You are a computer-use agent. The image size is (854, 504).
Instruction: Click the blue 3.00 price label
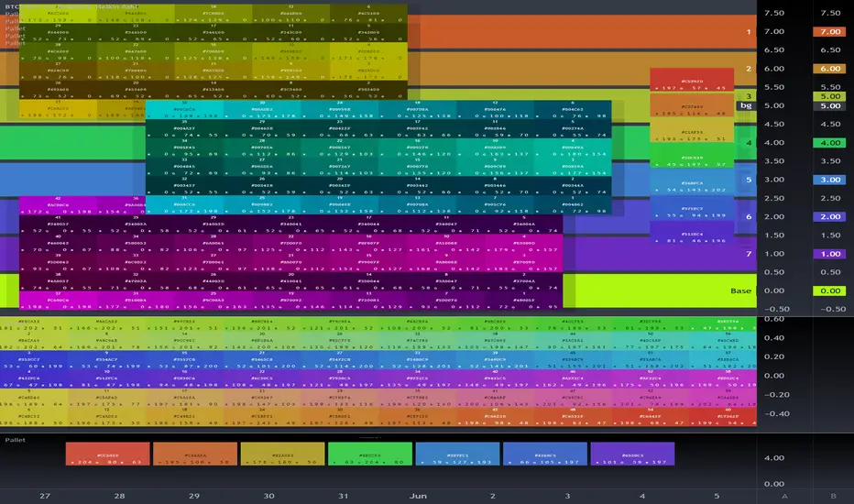[x=829, y=180]
